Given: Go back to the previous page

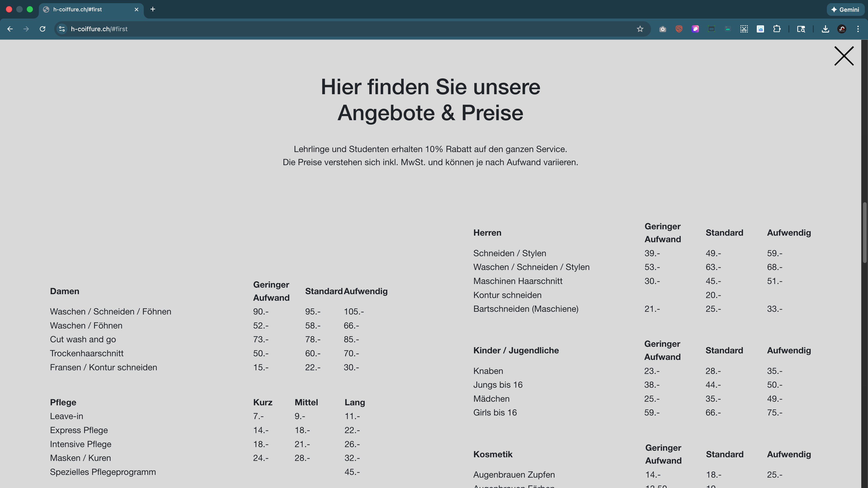Looking at the screenshot, I should [10, 29].
